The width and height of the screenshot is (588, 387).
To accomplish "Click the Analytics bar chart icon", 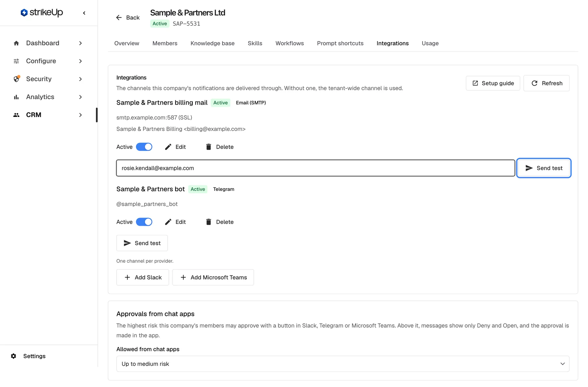I will point(16,97).
